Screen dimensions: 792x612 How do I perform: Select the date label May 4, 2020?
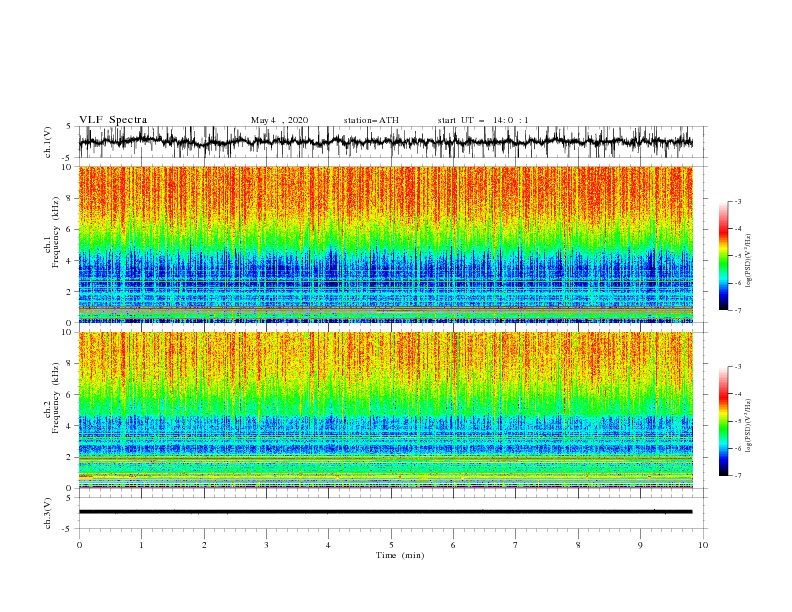click(x=279, y=120)
